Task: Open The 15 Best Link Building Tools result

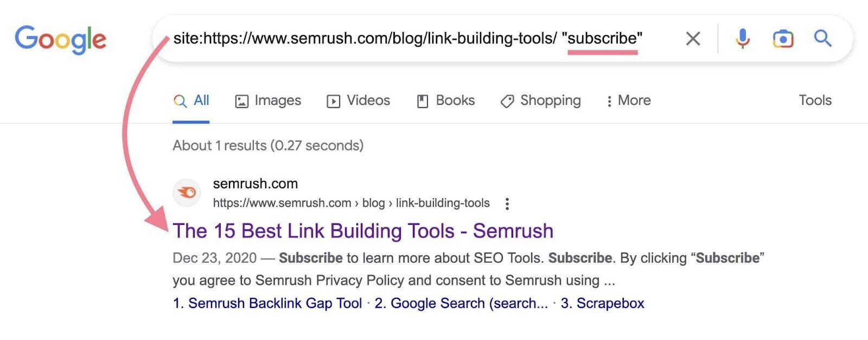Action: point(362,230)
